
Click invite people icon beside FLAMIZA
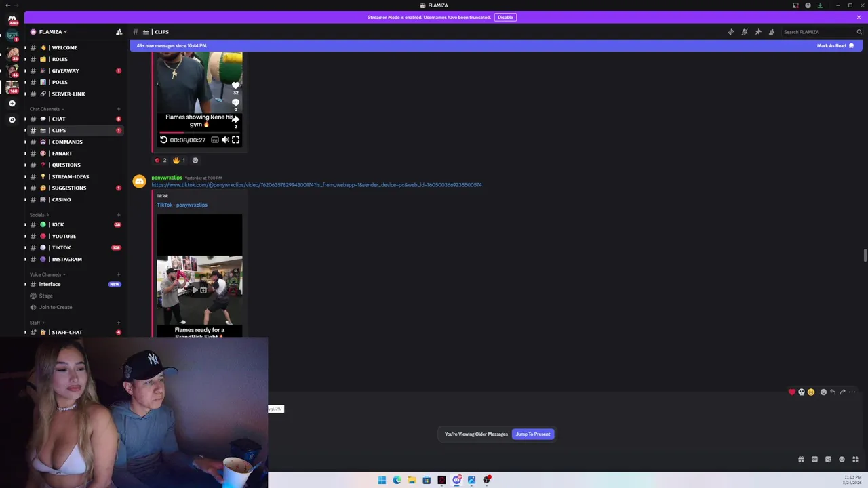119,32
